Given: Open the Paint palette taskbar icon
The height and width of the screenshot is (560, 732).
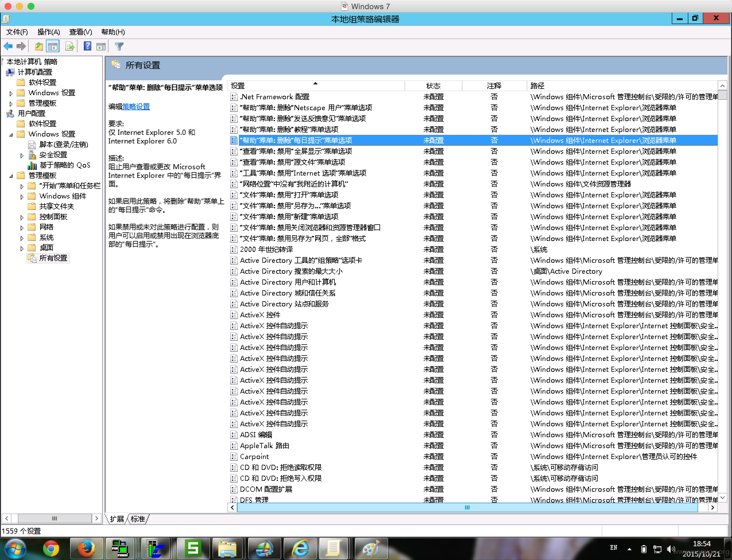Looking at the screenshot, I should click(x=371, y=549).
